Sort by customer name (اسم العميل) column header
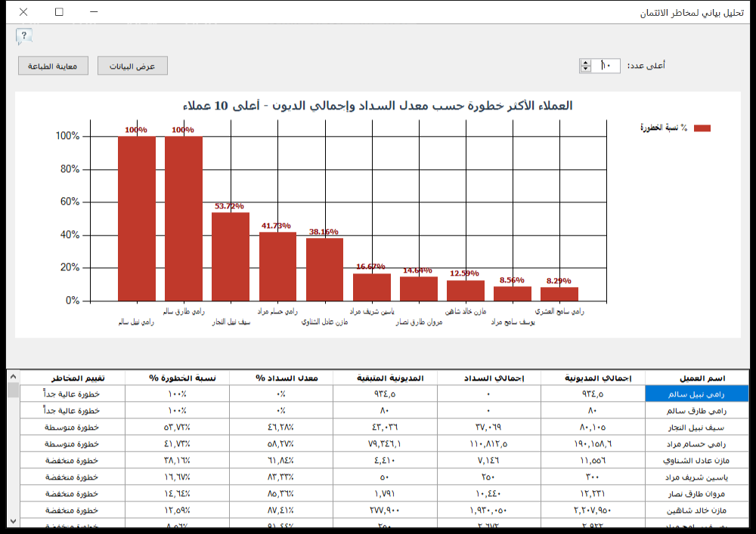The height and width of the screenshot is (534, 756). [x=697, y=378]
